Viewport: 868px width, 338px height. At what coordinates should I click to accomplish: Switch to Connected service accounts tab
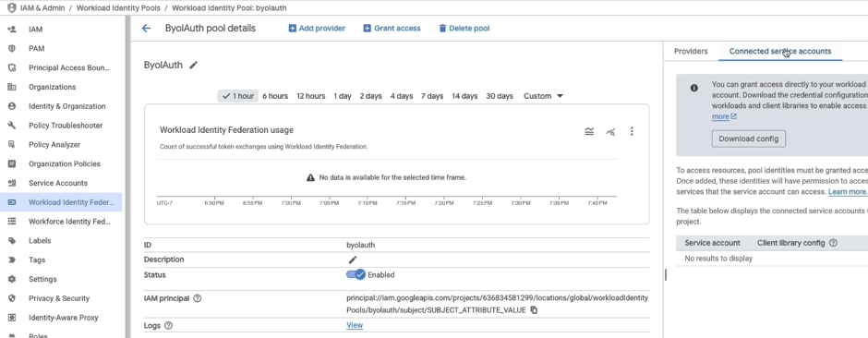click(x=780, y=52)
